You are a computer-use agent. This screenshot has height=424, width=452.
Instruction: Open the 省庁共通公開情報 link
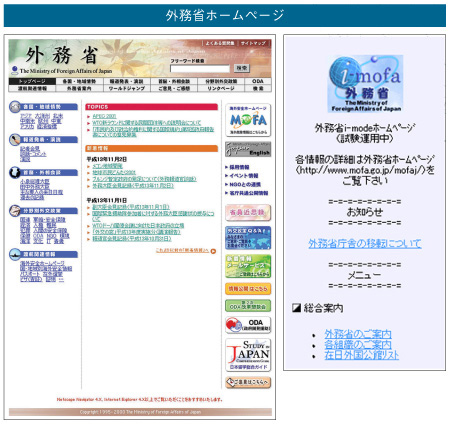tap(249, 193)
